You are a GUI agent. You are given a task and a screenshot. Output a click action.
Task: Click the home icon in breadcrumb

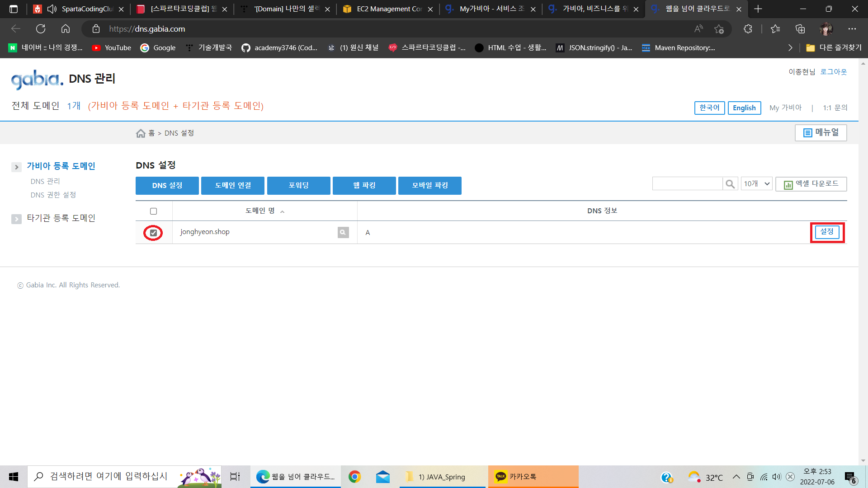coord(141,133)
